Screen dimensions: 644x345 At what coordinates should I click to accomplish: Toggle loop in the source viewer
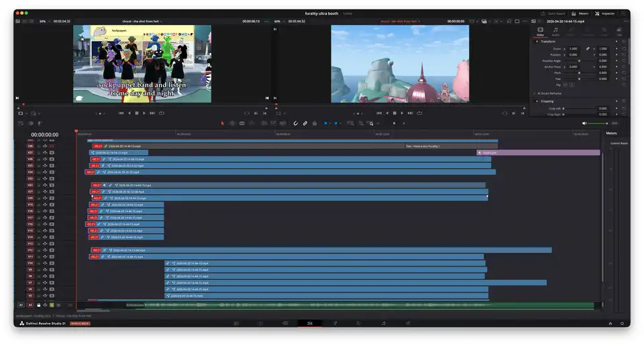point(162,113)
